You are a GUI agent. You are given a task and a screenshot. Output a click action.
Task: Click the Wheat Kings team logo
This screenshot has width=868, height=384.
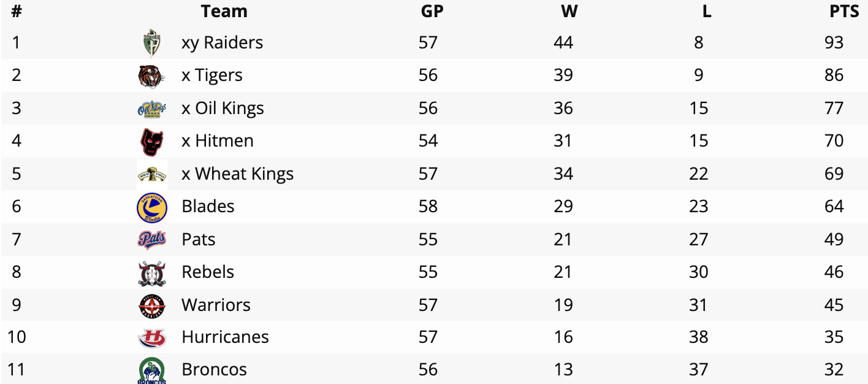click(151, 174)
